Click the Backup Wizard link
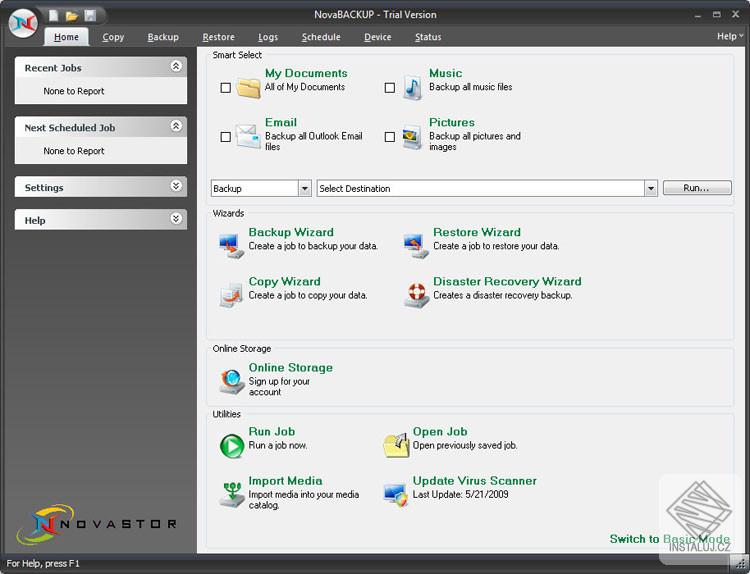Image resolution: width=750 pixels, height=574 pixels. 291,232
